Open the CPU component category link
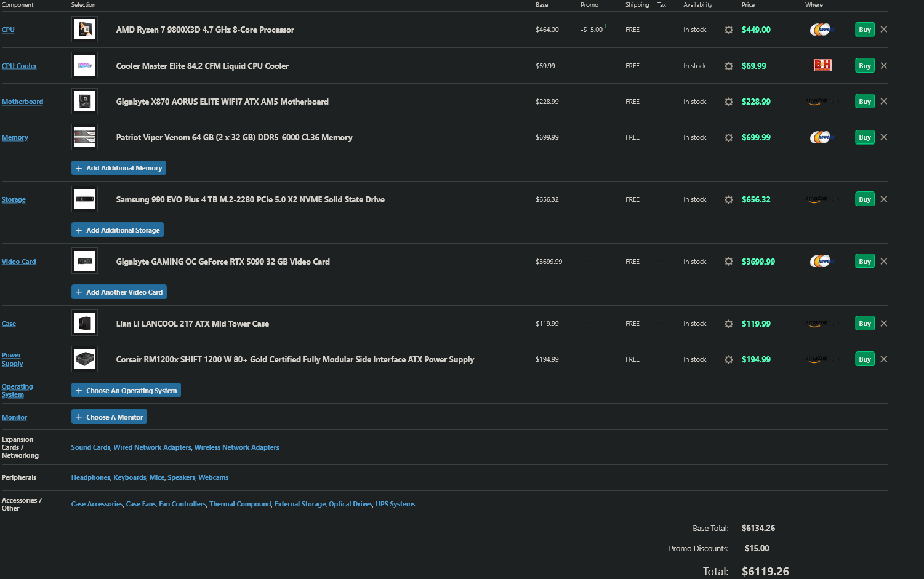This screenshot has width=924, height=579. pyautogui.click(x=8, y=30)
